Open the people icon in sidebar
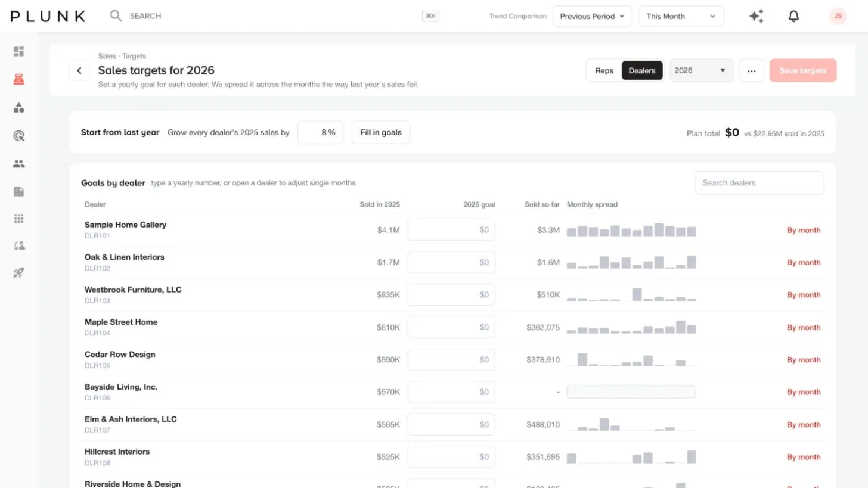 tap(18, 164)
